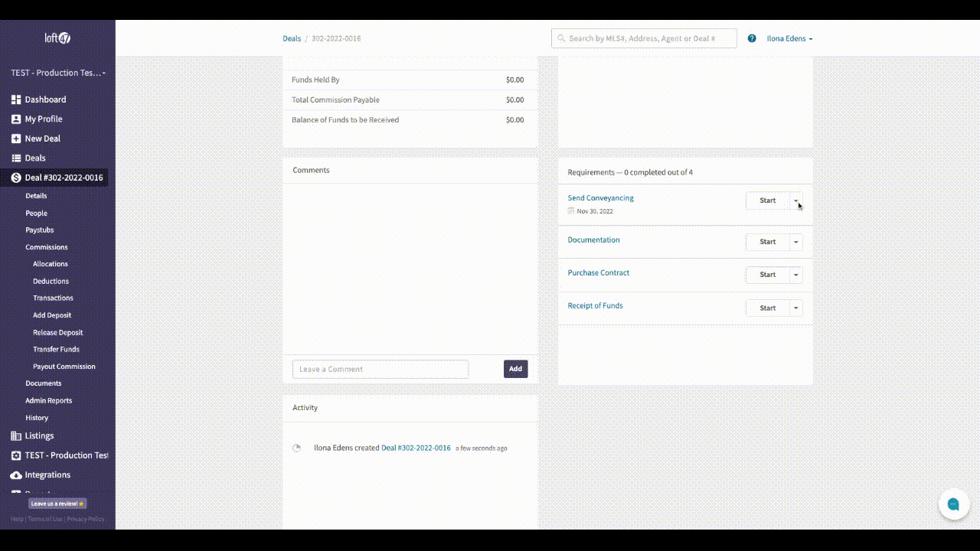980x551 pixels.
Task: Select Release Deposit
Action: [57, 333]
